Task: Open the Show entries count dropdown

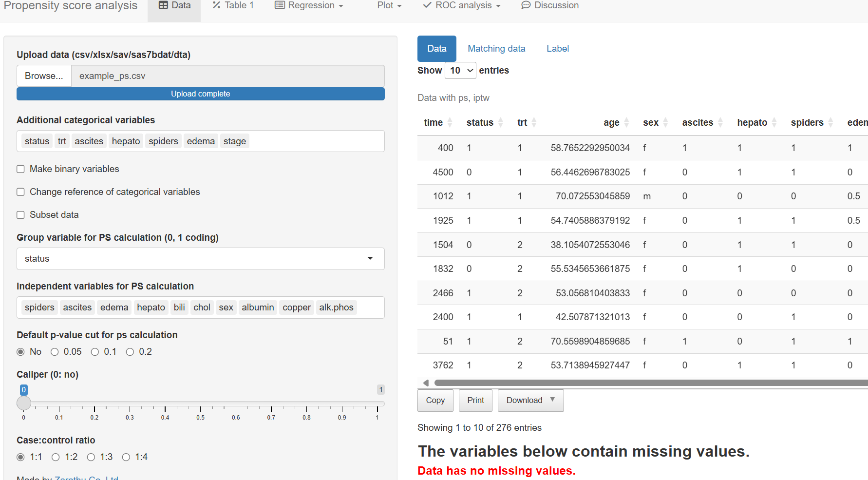Action: point(460,71)
